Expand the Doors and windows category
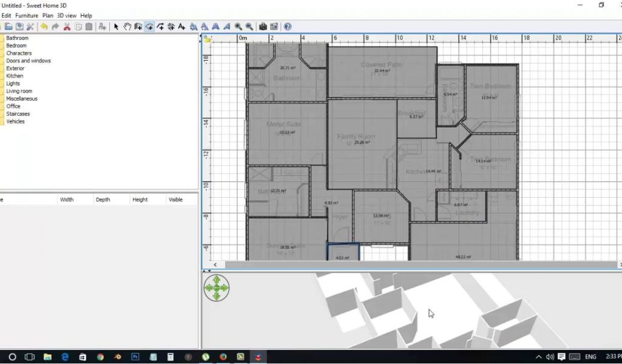This screenshot has width=622, height=364. [x=28, y=61]
